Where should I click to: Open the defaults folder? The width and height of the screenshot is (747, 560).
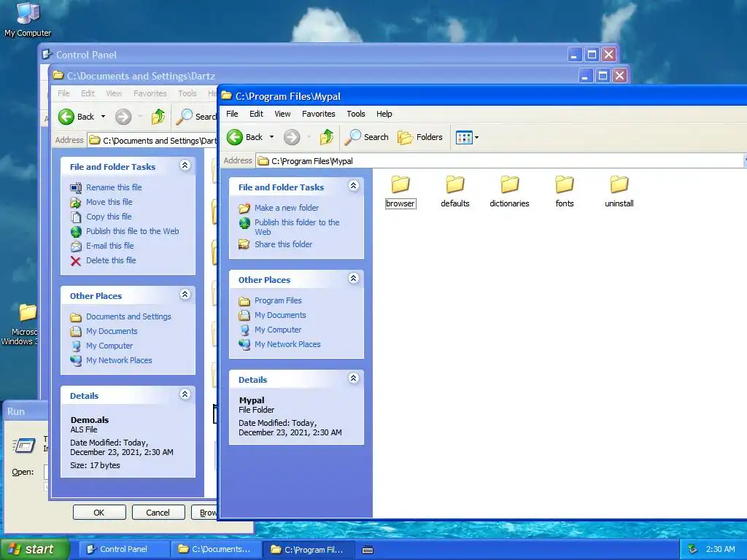[455, 191]
